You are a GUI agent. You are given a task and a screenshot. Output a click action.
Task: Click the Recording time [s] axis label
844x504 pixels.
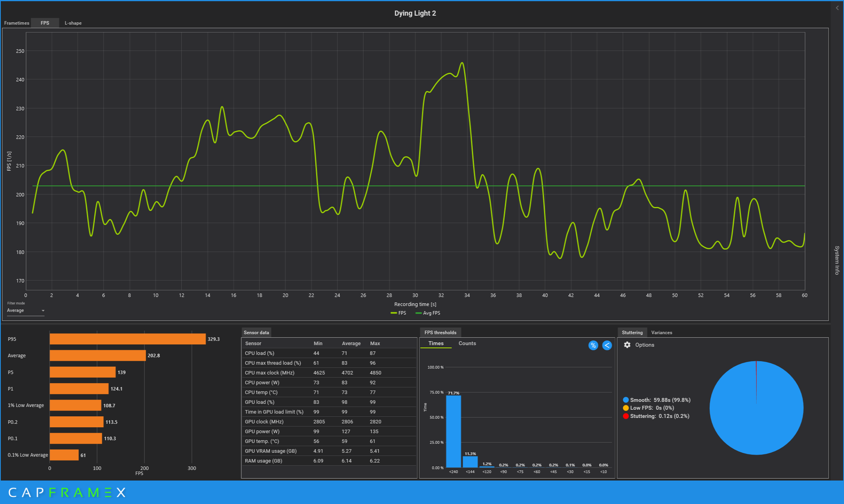(415, 304)
